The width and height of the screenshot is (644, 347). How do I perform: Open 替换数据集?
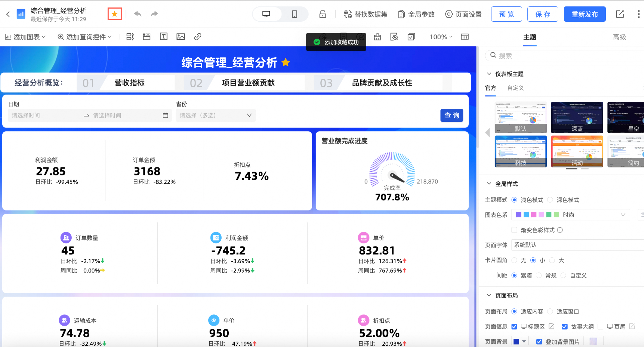click(x=366, y=14)
